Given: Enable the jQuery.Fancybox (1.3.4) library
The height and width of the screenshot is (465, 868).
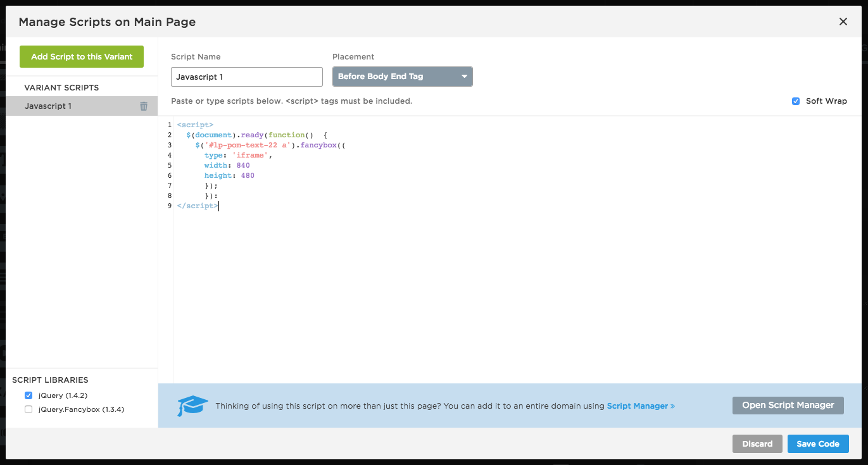Looking at the screenshot, I should [x=28, y=409].
